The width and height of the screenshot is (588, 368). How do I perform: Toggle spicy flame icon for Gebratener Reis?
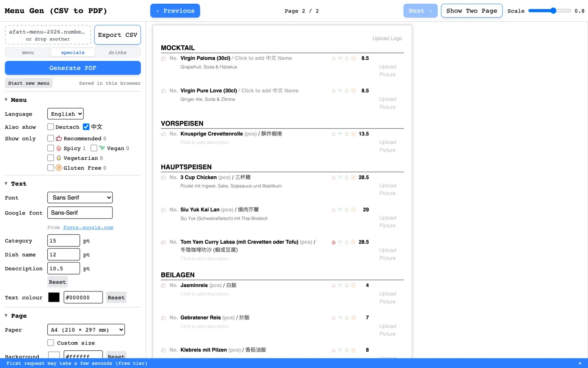334,318
